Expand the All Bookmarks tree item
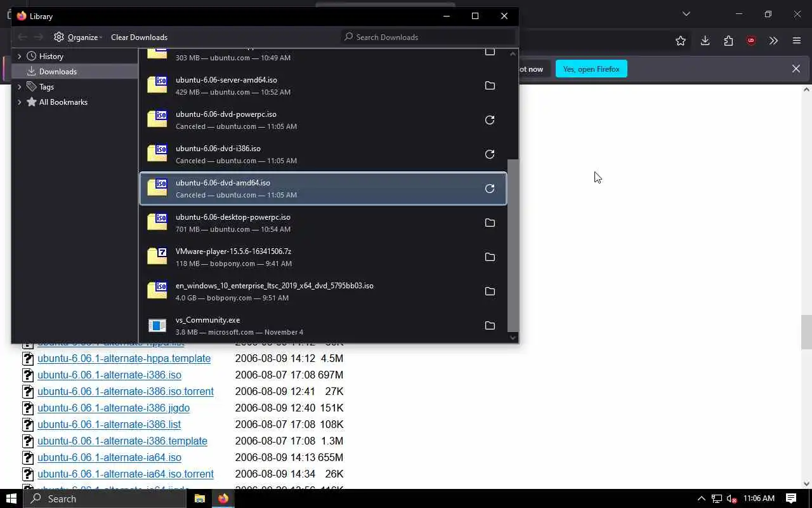This screenshot has width=812, height=508. click(19, 102)
